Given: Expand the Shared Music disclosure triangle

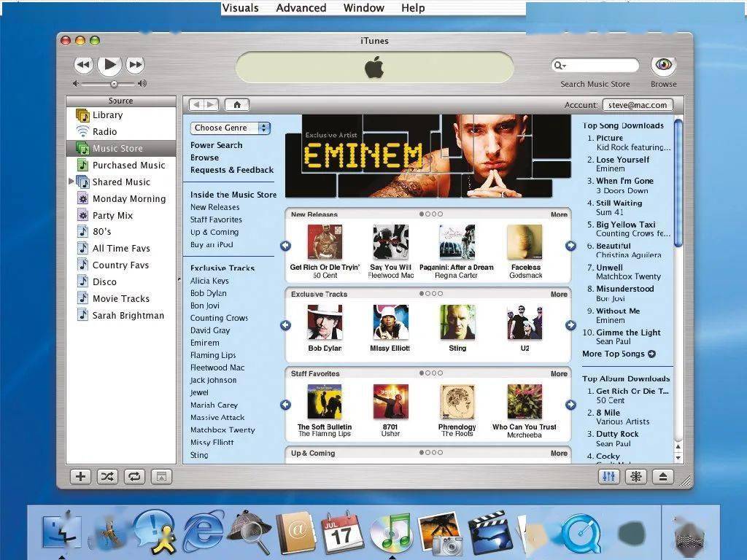Looking at the screenshot, I should (71, 182).
